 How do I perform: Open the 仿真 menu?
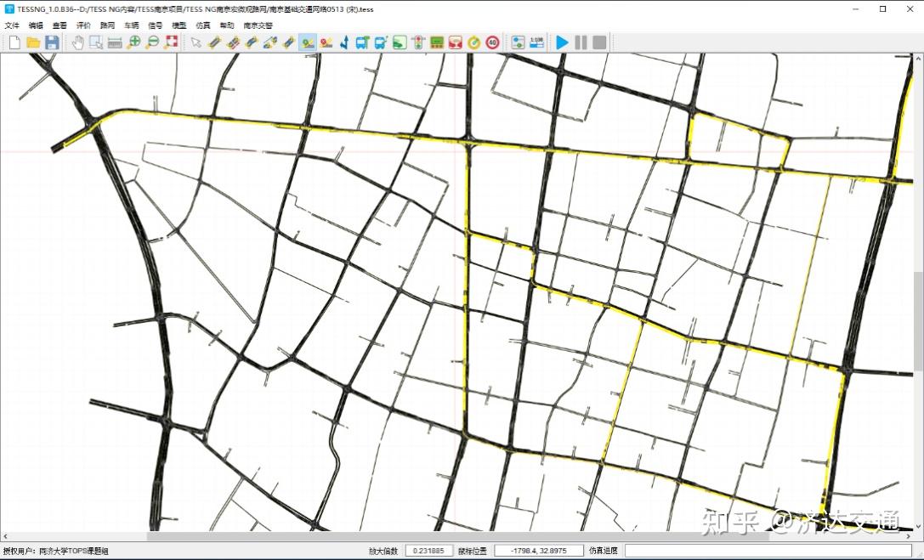(x=203, y=25)
